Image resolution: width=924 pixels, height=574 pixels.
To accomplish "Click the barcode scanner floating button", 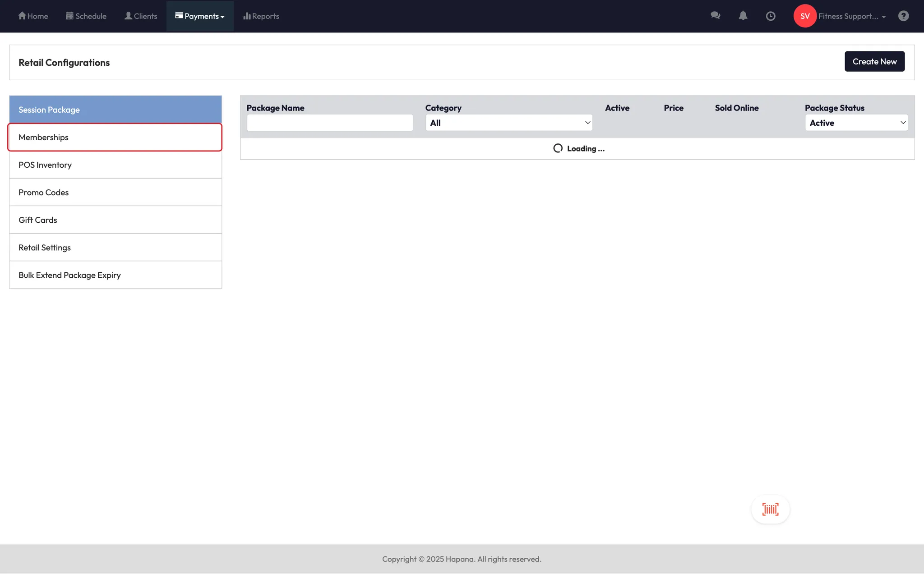I will coord(770,510).
